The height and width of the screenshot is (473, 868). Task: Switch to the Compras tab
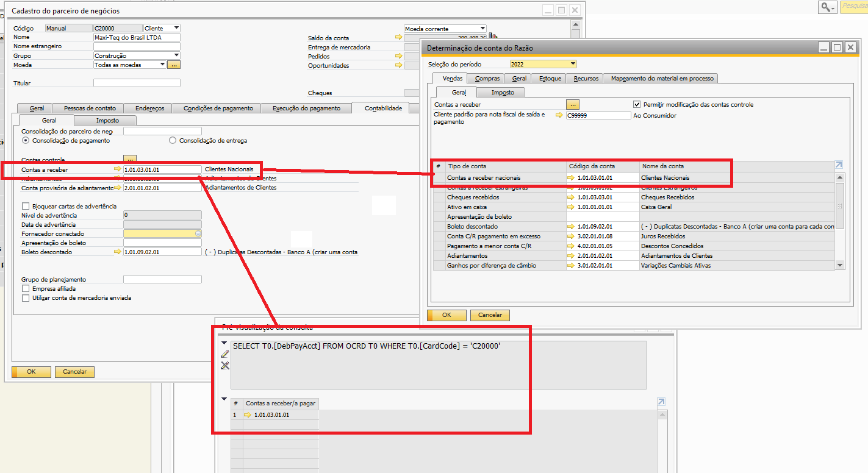487,78
